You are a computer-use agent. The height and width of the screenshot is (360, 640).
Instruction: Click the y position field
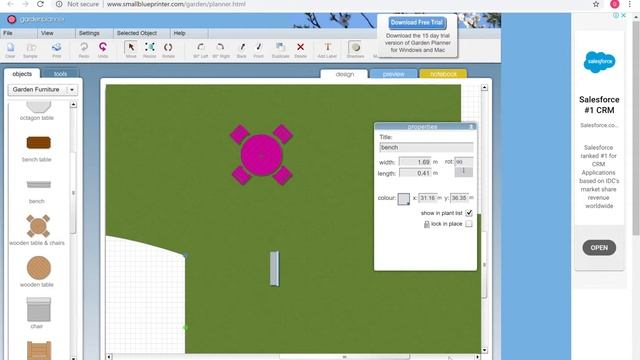click(x=459, y=198)
